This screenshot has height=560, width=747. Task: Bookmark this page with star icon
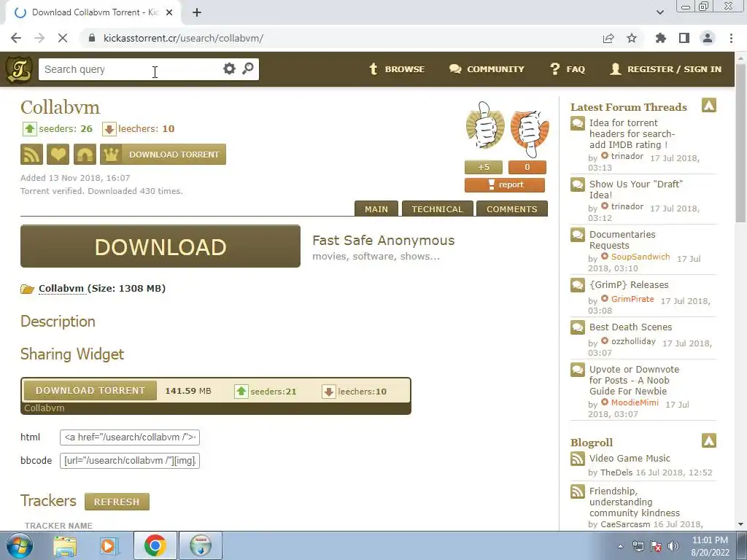pos(632,38)
